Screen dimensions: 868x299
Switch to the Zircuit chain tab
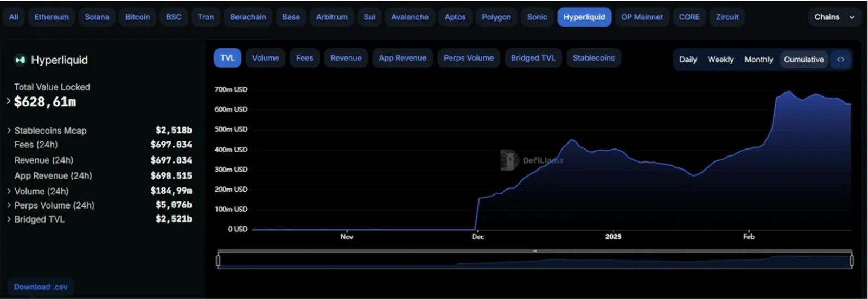pos(727,17)
